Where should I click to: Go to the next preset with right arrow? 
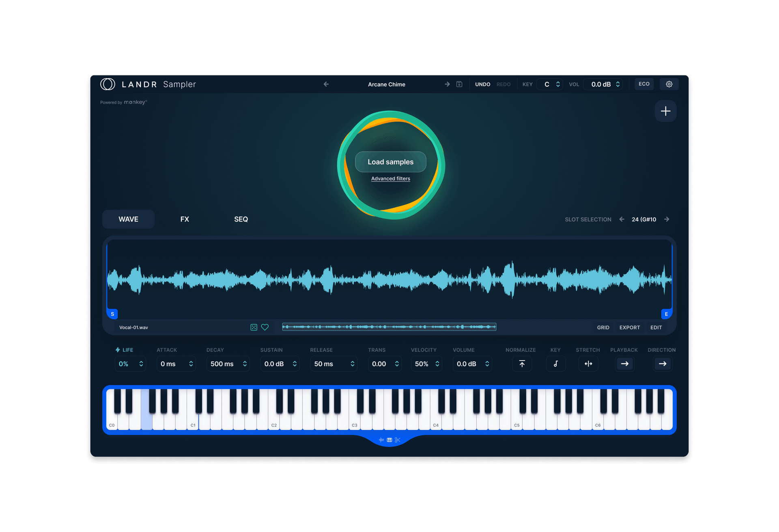tap(447, 84)
